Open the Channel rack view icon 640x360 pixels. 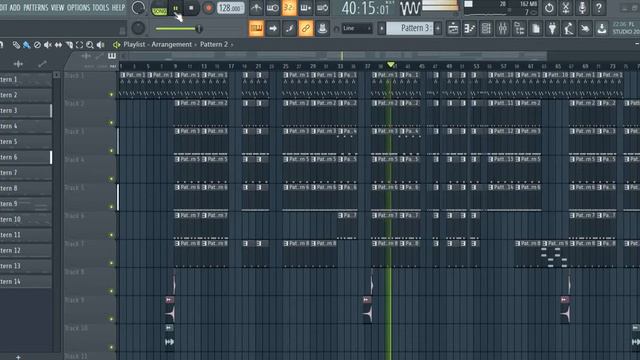[486, 28]
